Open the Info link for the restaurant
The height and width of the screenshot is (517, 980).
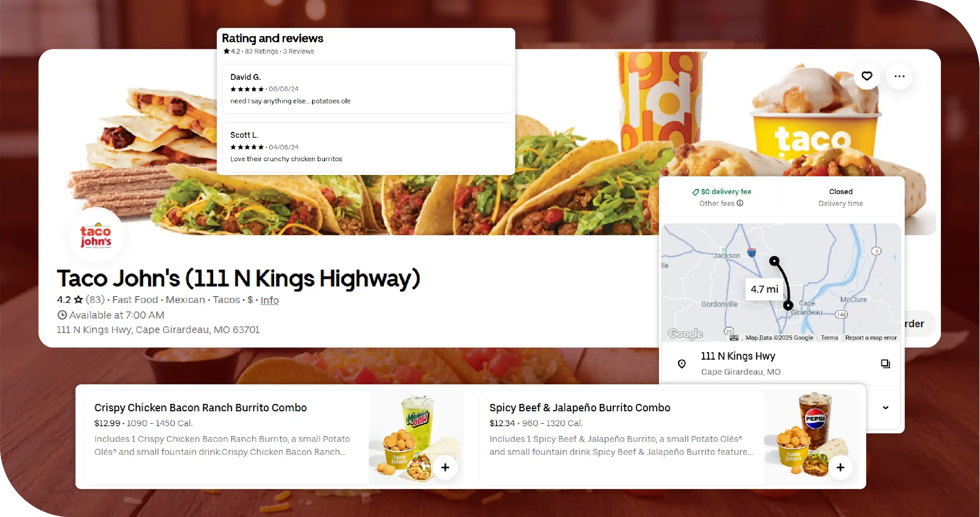(269, 300)
